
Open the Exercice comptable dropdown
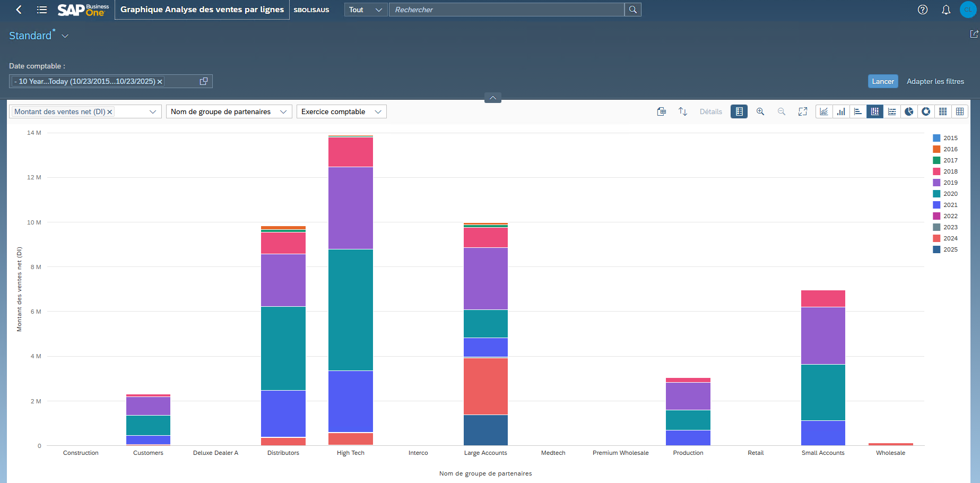click(x=378, y=111)
